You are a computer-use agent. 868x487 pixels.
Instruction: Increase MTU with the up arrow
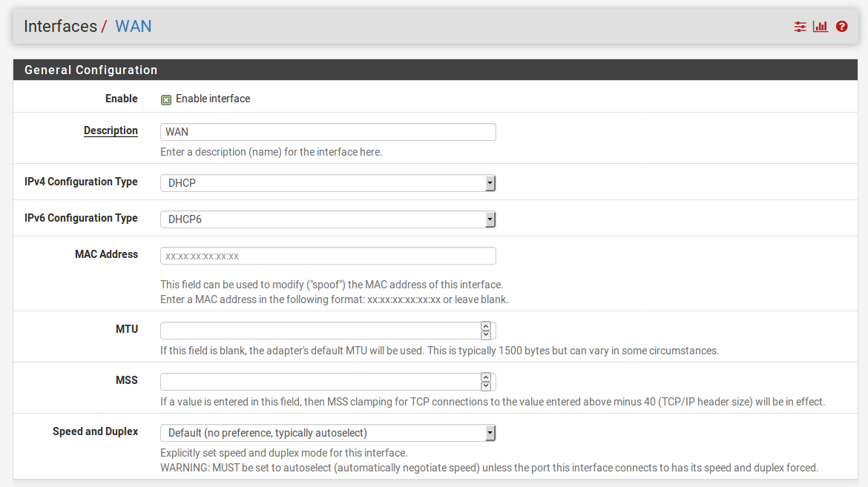point(486,326)
